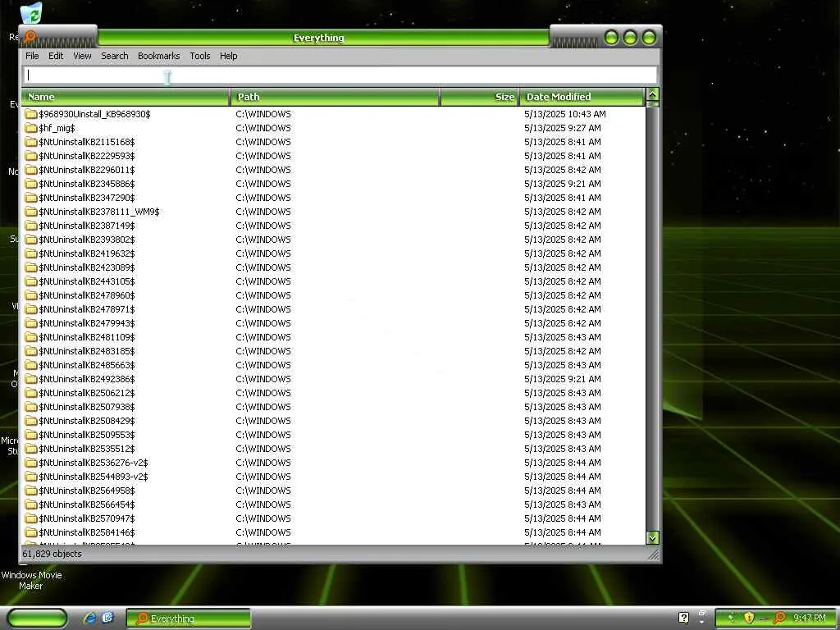The image size is (840, 630).
Task: Select the $NtUninstallKB2564958$ folder name
Action: click(x=87, y=491)
